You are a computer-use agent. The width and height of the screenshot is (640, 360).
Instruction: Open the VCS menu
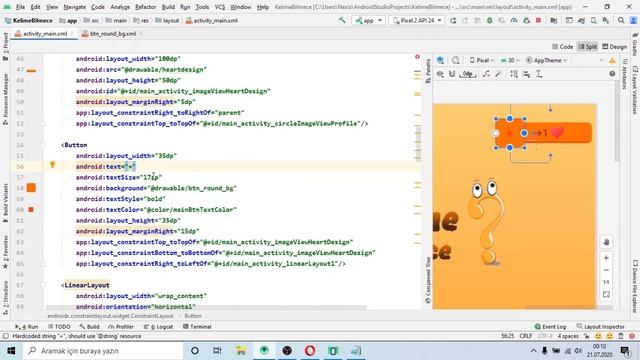coord(220,7)
